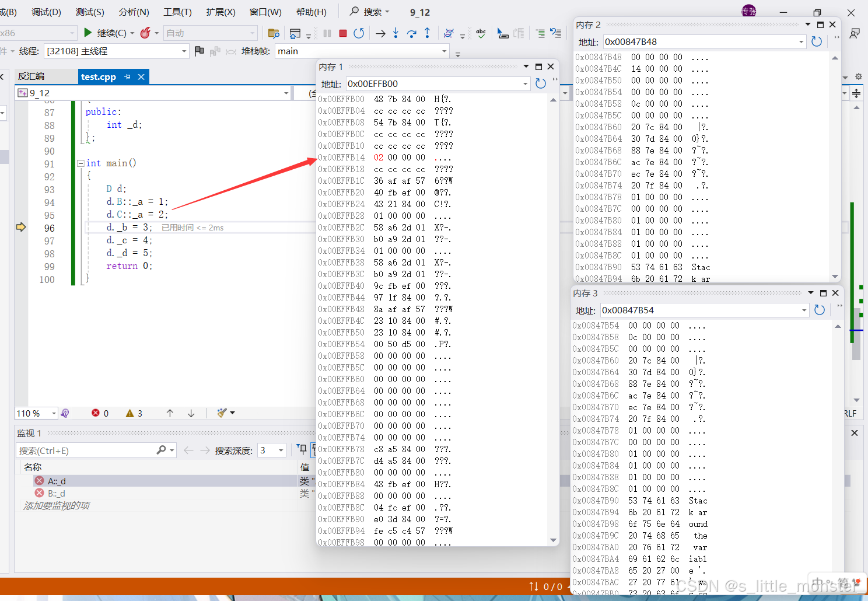Open the Continue button dropdown arrow

coord(132,33)
